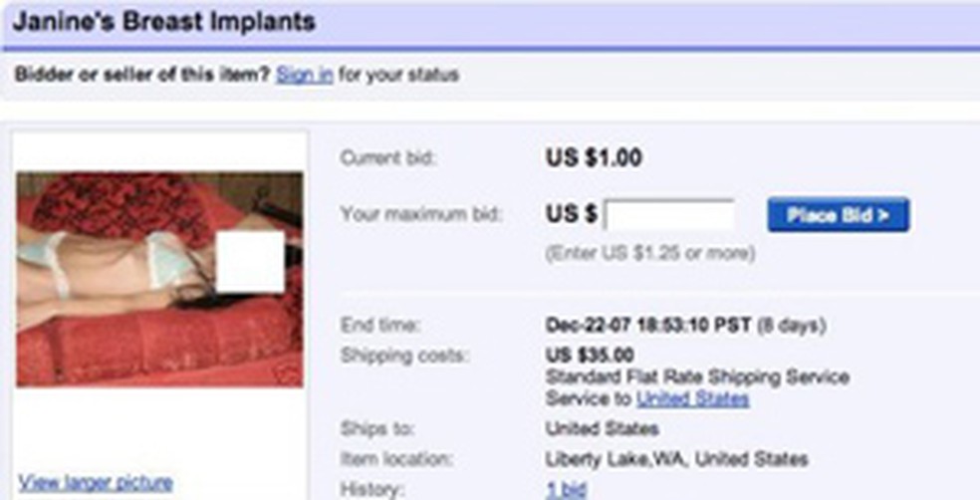
Task: Click the "Enter US $1.25 or more" hint
Action: click(x=649, y=254)
